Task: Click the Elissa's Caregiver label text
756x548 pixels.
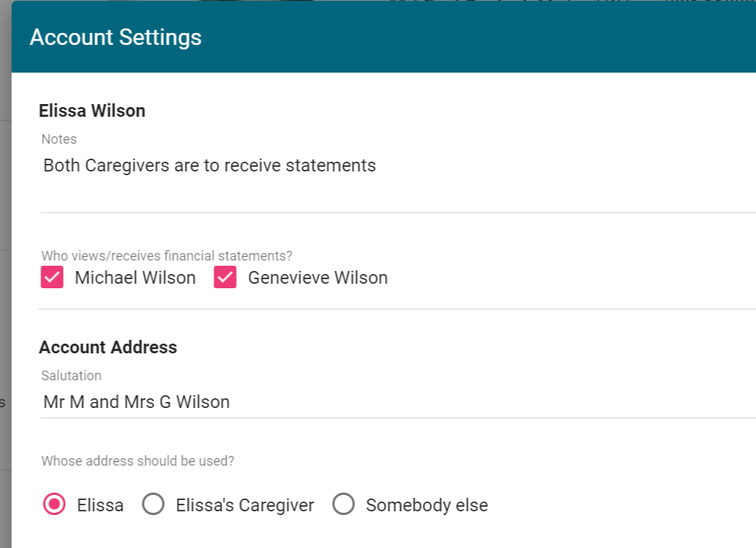Action: point(245,505)
